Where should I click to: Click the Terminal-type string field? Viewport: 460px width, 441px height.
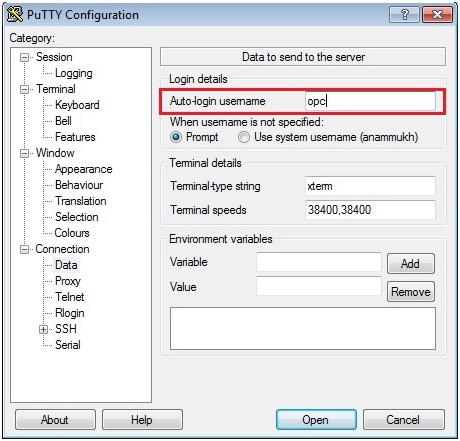tap(370, 186)
